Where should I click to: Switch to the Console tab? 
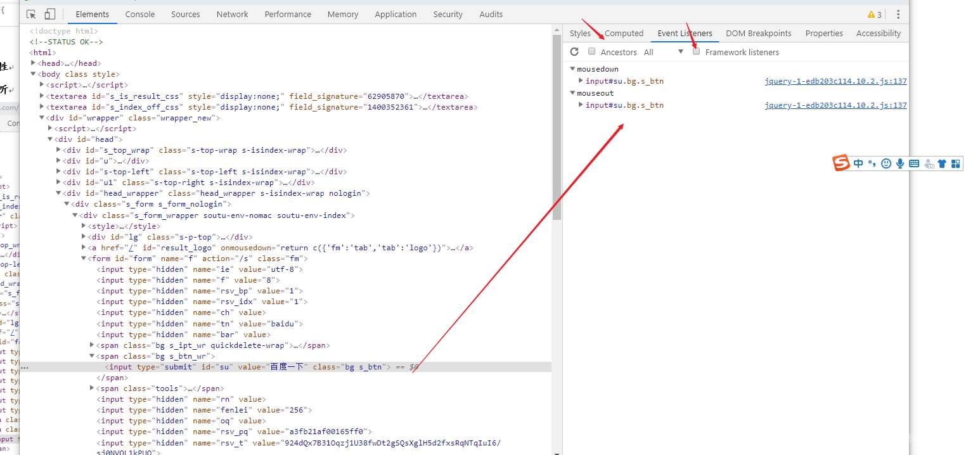point(139,15)
